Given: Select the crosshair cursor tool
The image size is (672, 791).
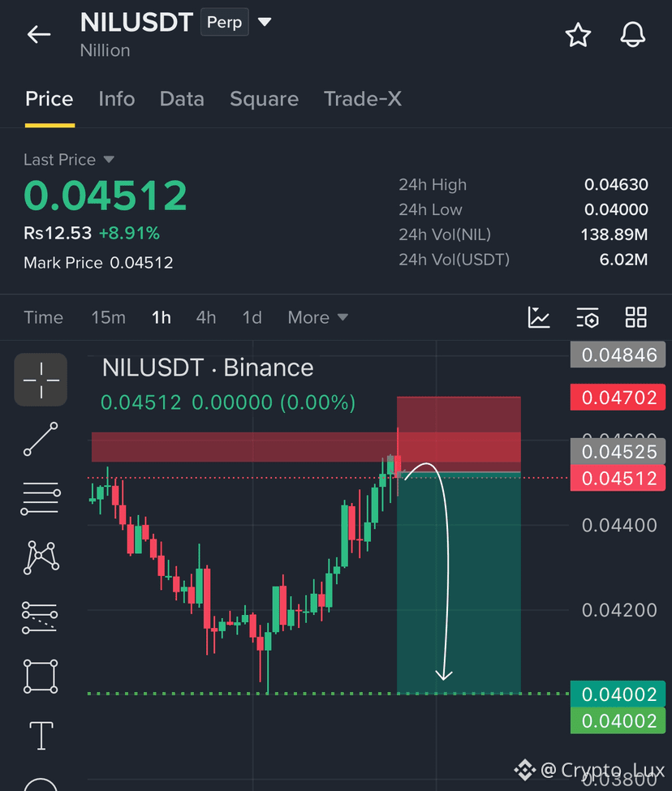Looking at the screenshot, I should click(x=41, y=380).
